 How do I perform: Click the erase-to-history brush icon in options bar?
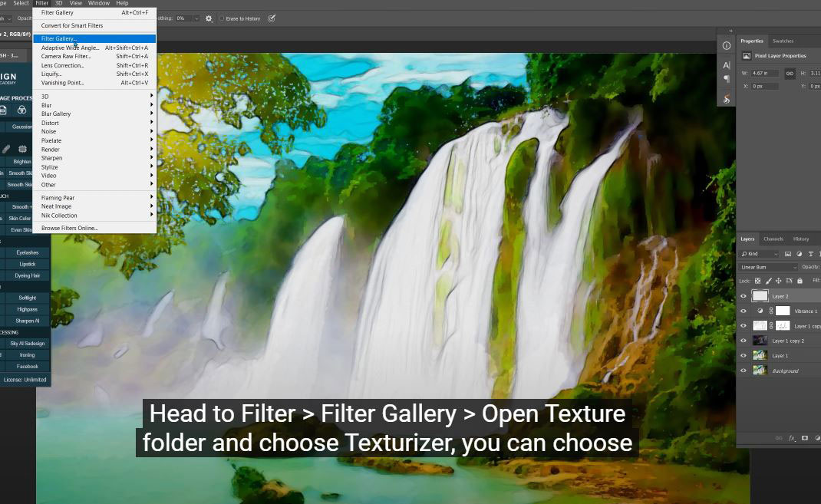tap(271, 18)
